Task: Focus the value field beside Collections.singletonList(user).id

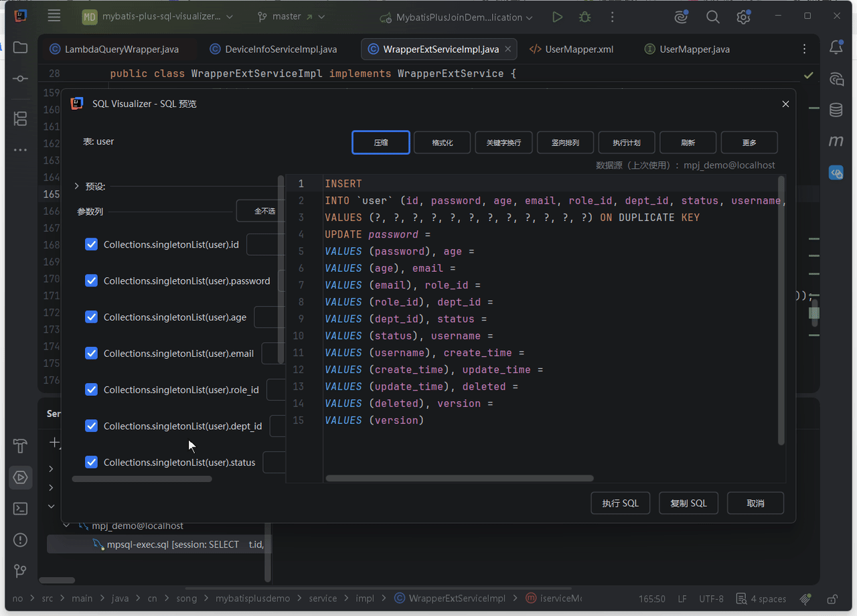Action: click(266, 244)
